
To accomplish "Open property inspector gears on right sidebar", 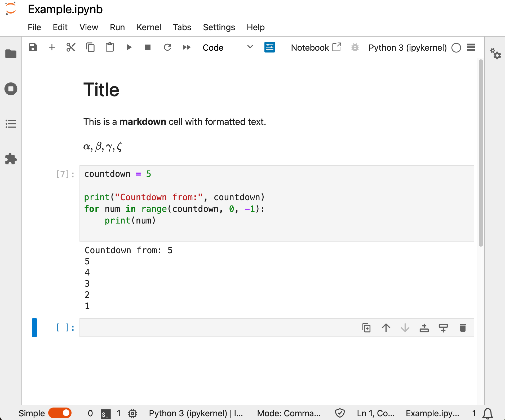I will [495, 54].
